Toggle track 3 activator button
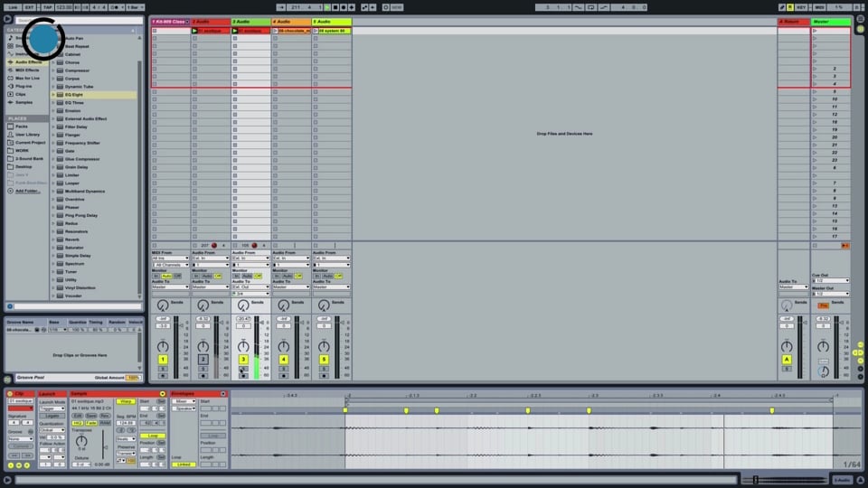 click(x=243, y=360)
